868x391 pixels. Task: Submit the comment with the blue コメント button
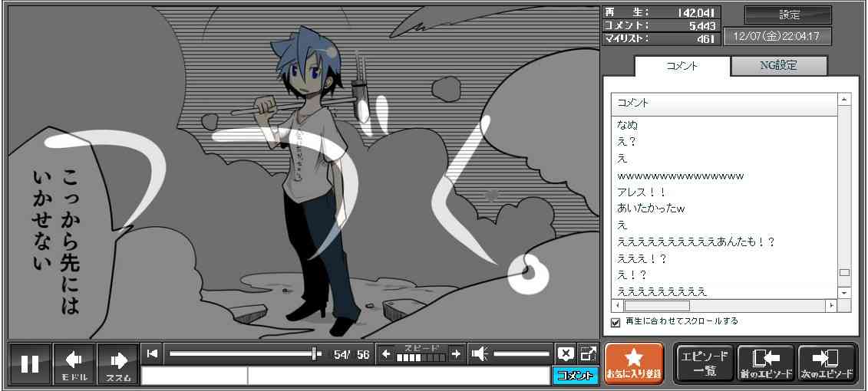[x=575, y=376]
